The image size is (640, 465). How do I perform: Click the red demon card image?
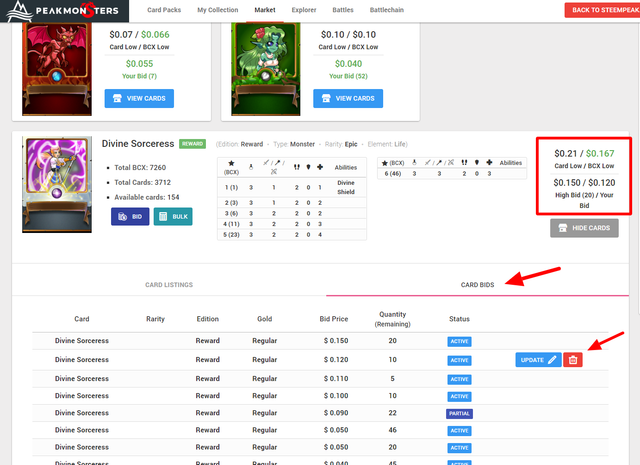click(57, 69)
